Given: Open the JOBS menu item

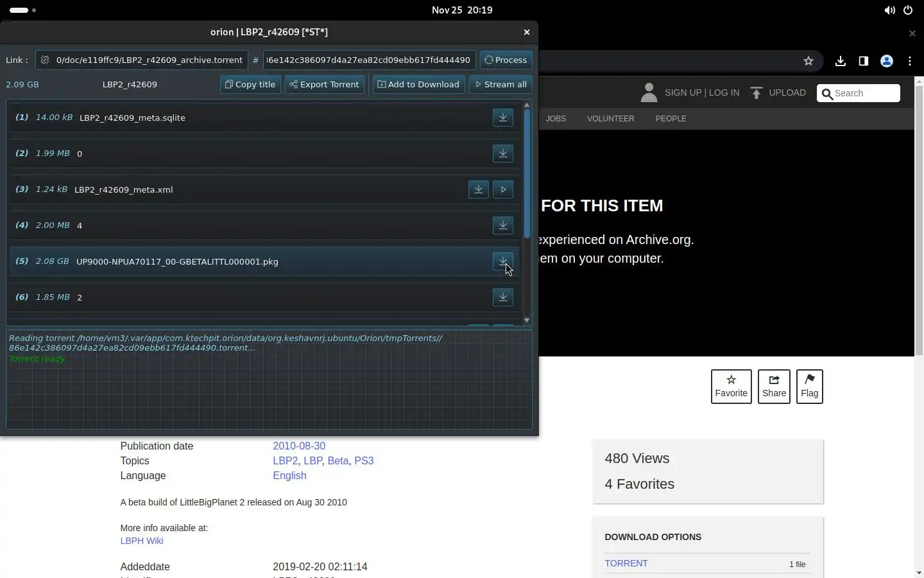Looking at the screenshot, I should pyautogui.click(x=556, y=119).
